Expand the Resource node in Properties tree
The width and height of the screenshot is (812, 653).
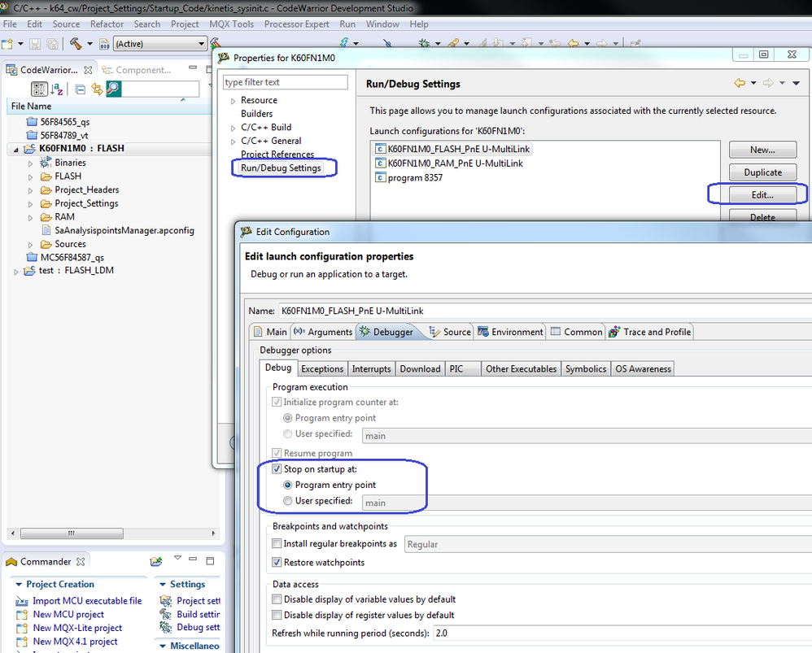[233, 101]
